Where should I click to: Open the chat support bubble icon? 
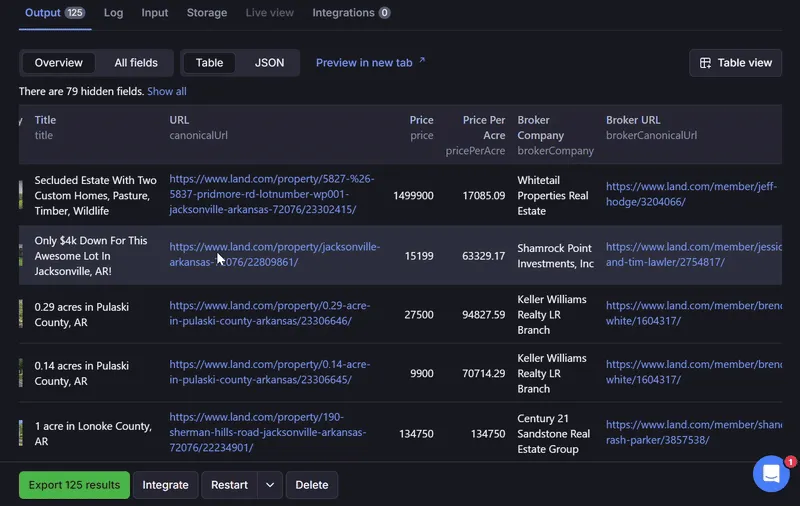(771, 473)
